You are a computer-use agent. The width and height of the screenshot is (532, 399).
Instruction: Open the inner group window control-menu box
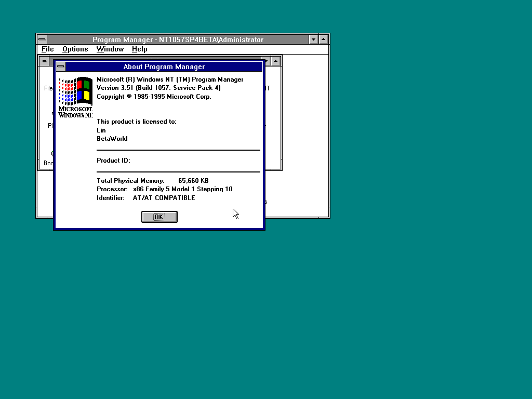point(45,61)
